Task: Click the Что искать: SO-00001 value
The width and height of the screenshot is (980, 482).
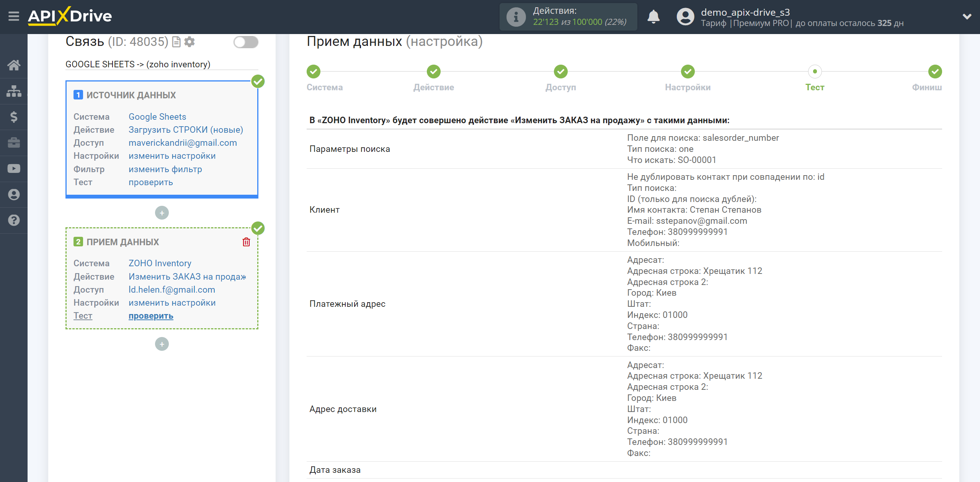Action: [x=671, y=160]
